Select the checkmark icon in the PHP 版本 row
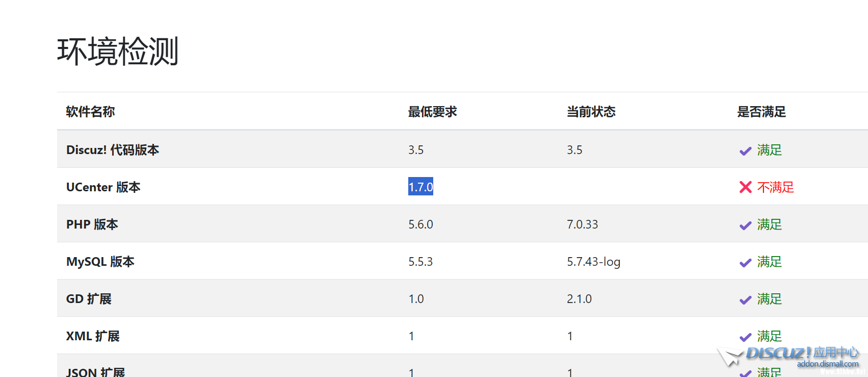The image size is (868, 377). pyautogui.click(x=745, y=225)
